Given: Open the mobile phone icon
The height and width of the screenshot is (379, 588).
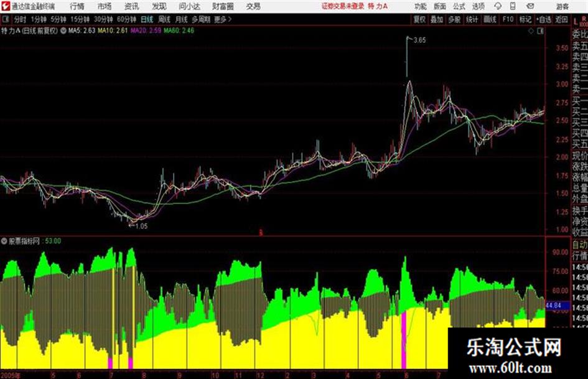Looking at the screenshot, I should tap(513, 6).
